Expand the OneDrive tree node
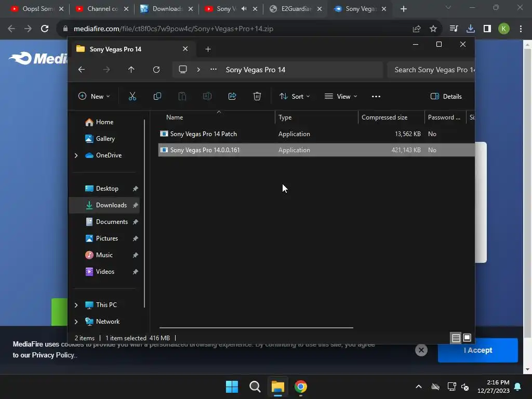Image resolution: width=532 pixels, height=399 pixels. click(76, 155)
